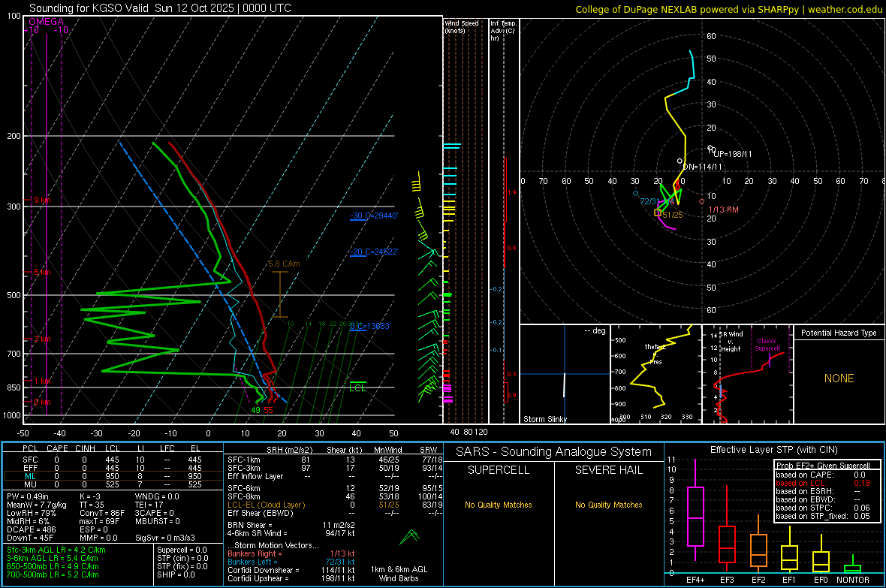Click the CAPE column header
This screenshot has width=886, height=588.
(57, 448)
